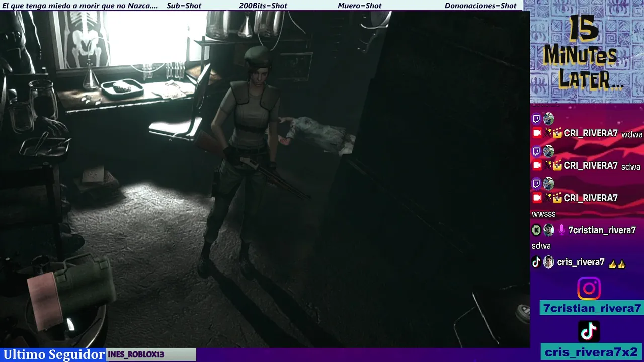644x362 pixels.
Task: Open CRI_RIVERA7 username above the wwsss text
Action: [591, 198]
